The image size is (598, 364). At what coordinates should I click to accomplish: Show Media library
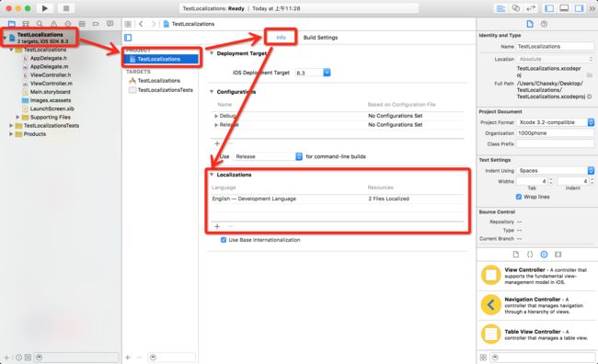558,255
